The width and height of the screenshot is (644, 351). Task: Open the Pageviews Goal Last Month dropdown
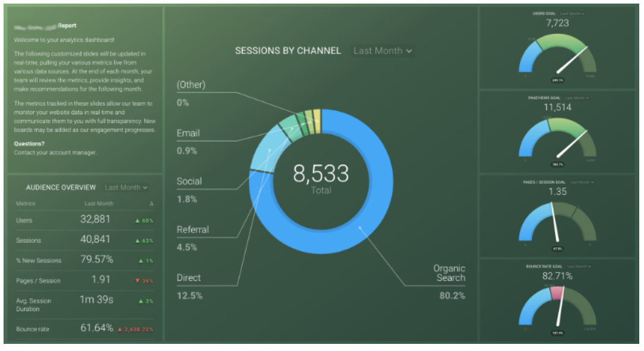[577, 98]
